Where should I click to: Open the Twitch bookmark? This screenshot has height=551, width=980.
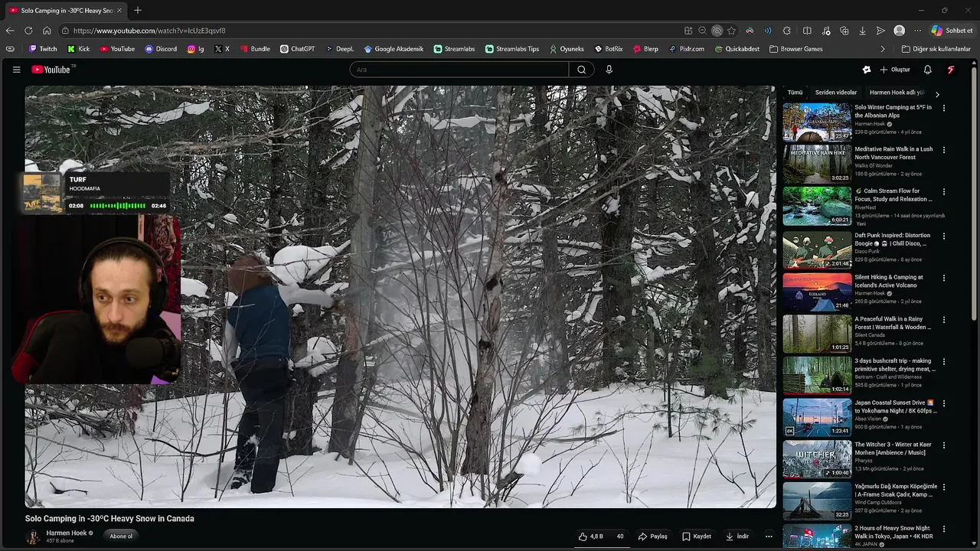click(x=43, y=49)
